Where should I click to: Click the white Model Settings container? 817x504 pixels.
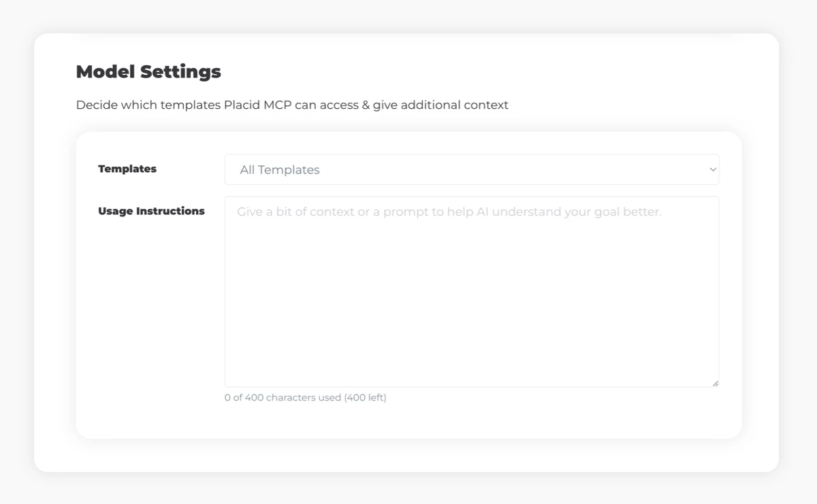pos(408,456)
